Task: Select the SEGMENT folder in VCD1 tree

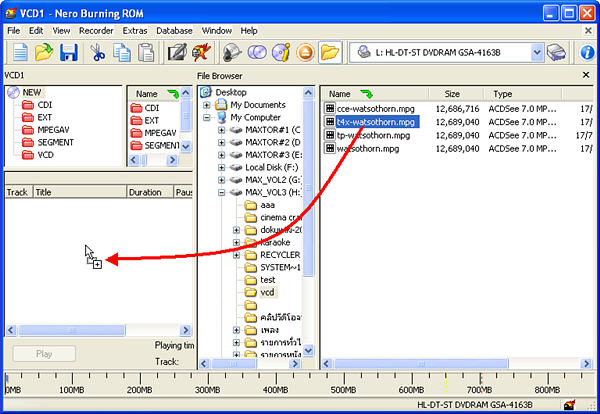Action: [55, 142]
